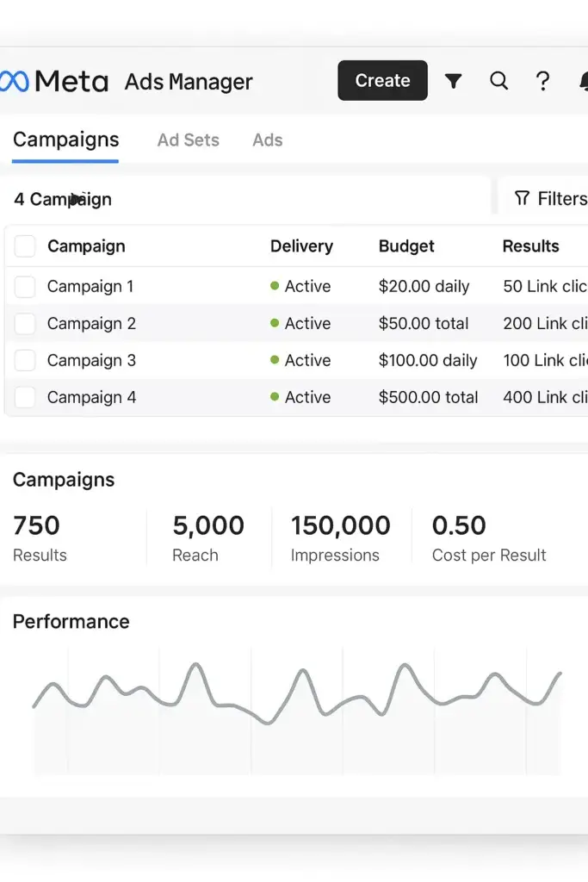This screenshot has width=588, height=882.
Task: Open help via the question mark icon
Action: coord(542,80)
